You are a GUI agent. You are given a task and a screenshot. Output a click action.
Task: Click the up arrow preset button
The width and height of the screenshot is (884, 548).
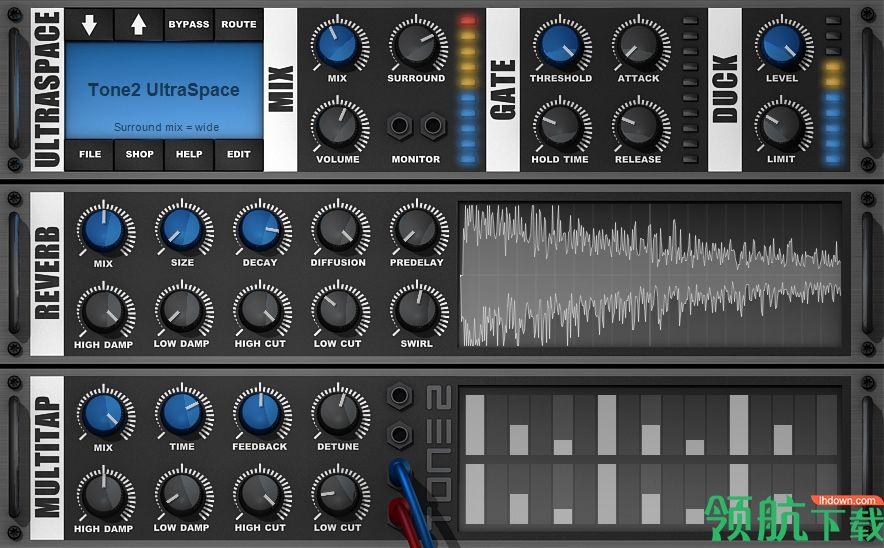(139, 25)
